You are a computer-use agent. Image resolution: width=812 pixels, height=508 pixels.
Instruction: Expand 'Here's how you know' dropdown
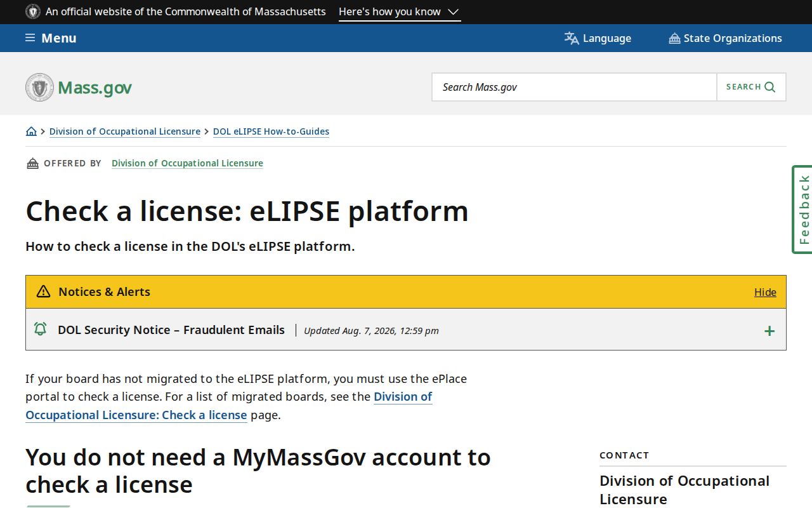coord(400,12)
